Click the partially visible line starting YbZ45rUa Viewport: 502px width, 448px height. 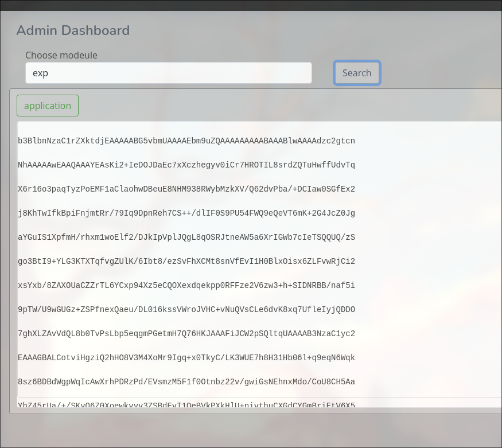click(x=186, y=404)
